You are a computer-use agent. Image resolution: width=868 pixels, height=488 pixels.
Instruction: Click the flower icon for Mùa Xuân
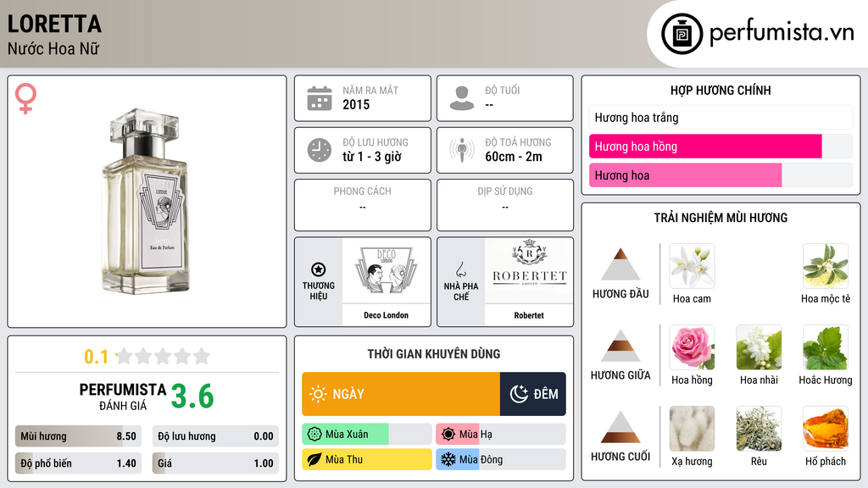(314, 435)
